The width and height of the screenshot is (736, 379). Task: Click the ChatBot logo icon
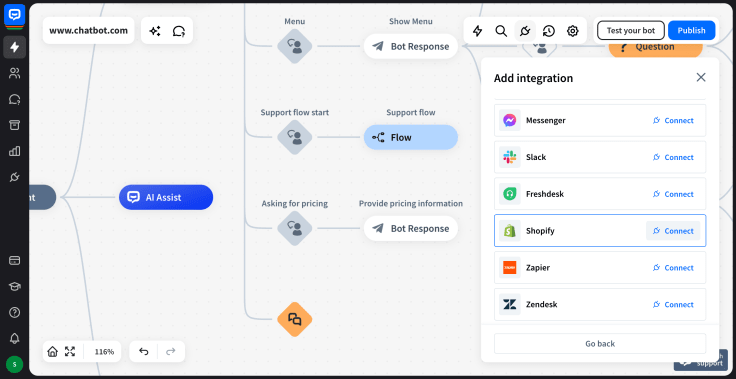(x=15, y=15)
